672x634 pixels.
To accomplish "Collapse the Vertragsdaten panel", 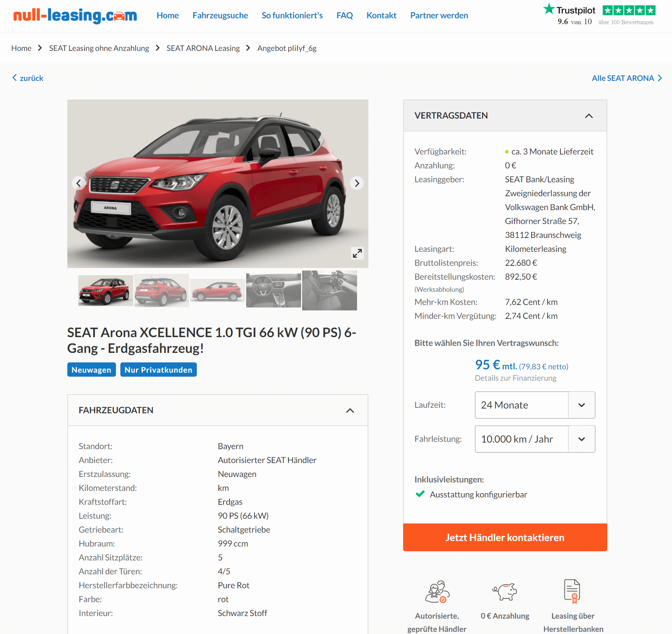I will click(x=589, y=116).
